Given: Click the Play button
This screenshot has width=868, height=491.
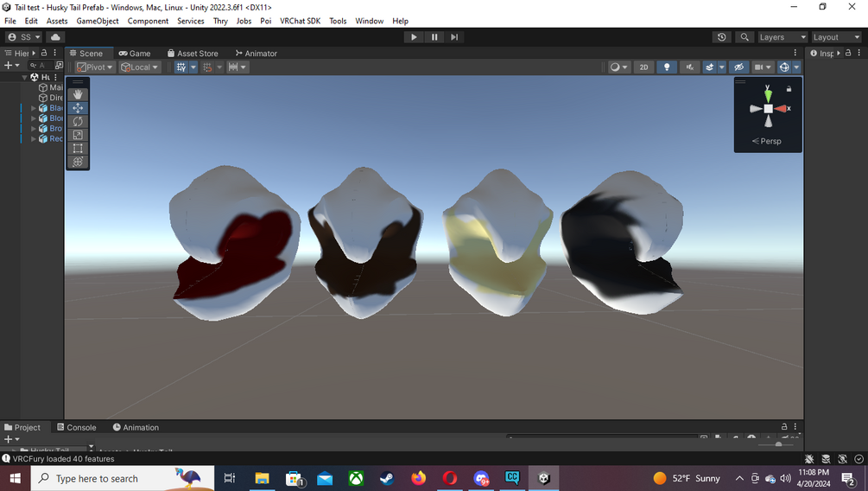Looking at the screenshot, I should 414,37.
